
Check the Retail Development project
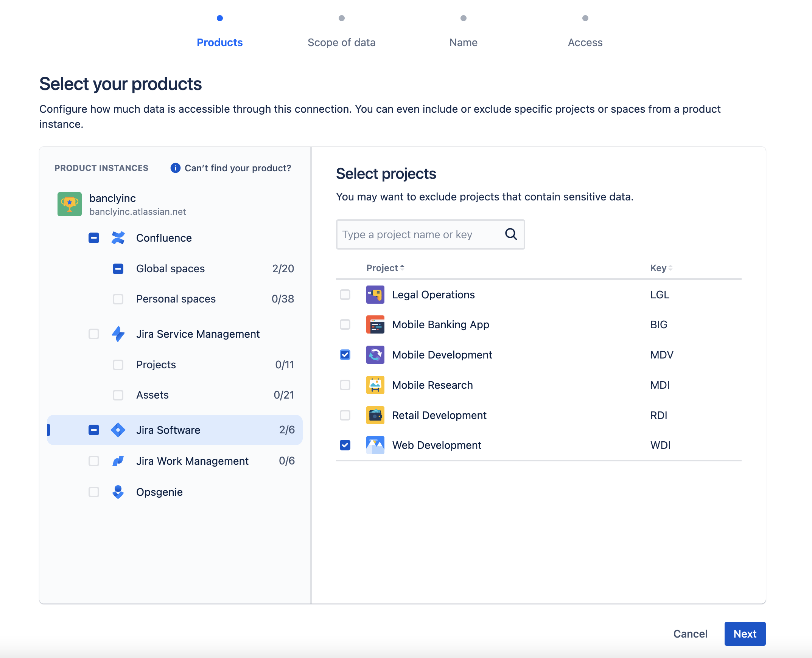345,415
